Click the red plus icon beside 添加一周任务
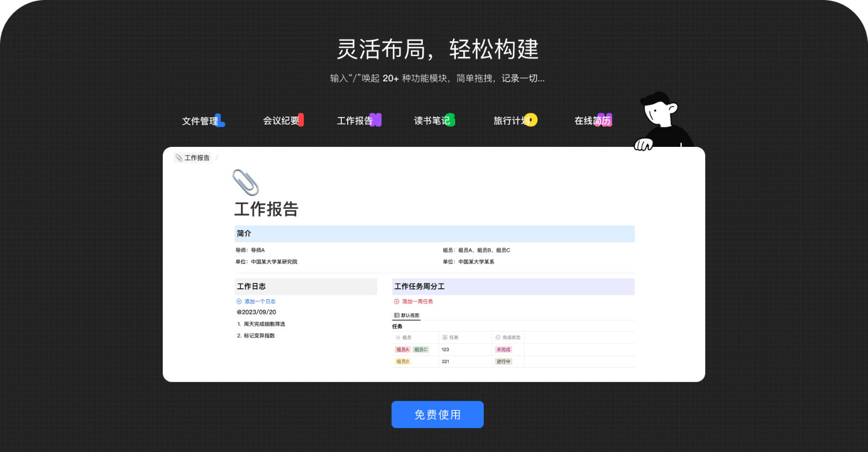Image resolution: width=868 pixels, height=452 pixels. click(x=397, y=301)
